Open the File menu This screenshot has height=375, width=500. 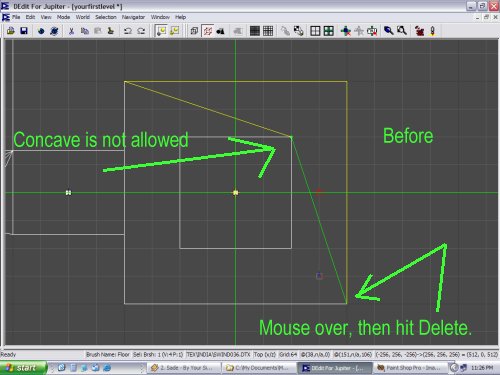coord(16,17)
